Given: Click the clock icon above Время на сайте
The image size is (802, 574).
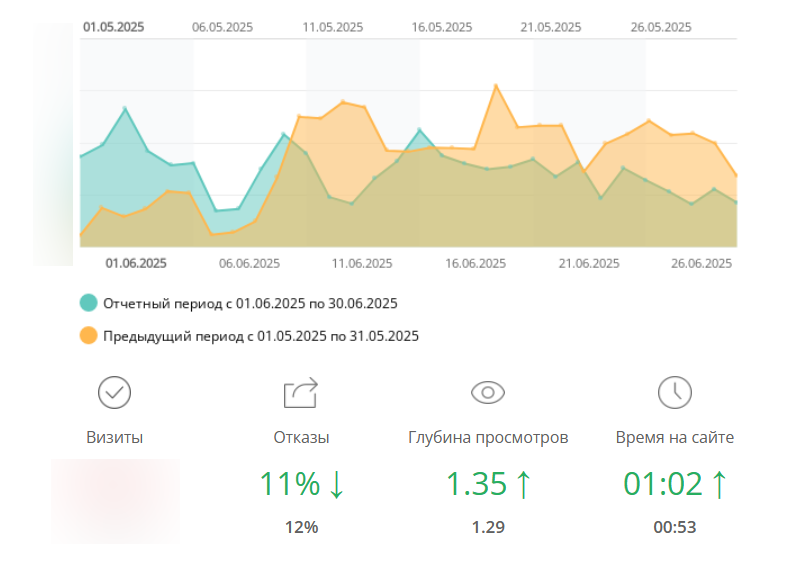Looking at the screenshot, I should coord(675,392).
